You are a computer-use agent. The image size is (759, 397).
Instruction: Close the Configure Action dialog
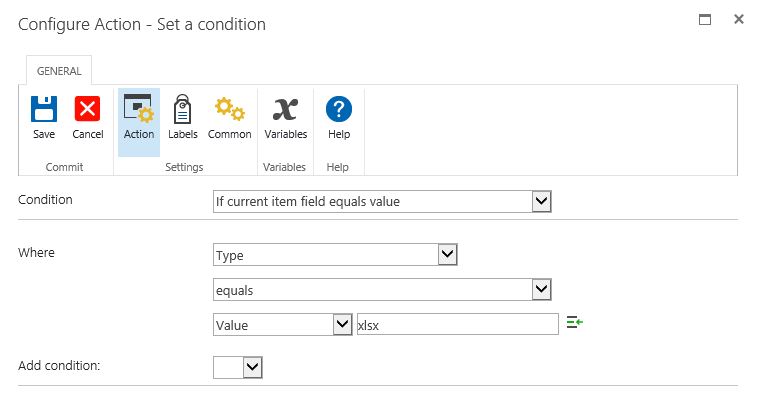click(x=739, y=19)
